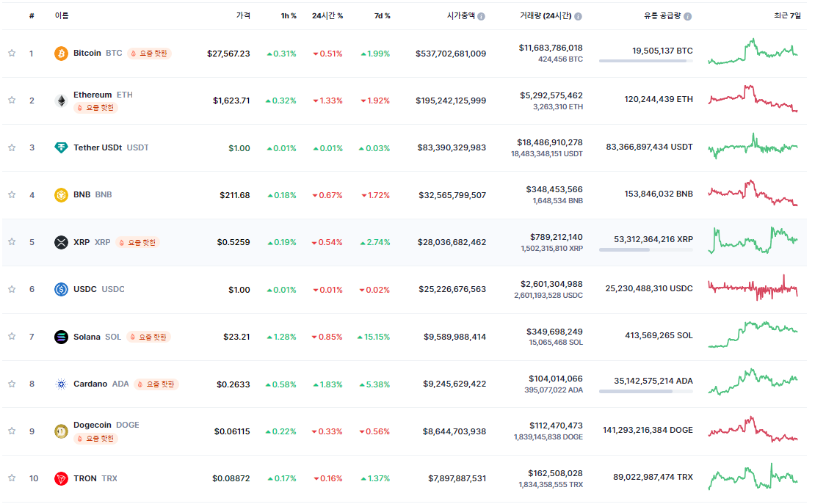Image resolution: width=826 pixels, height=504 pixels.
Task: Click the TRON coin logo icon
Action: pos(61,478)
